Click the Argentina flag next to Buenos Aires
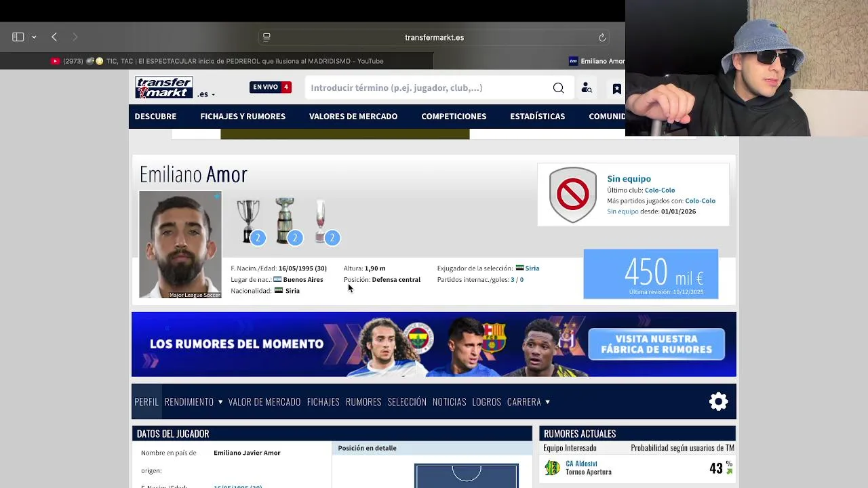Image resolution: width=868 pixels, height=488 pixels. 277,279
